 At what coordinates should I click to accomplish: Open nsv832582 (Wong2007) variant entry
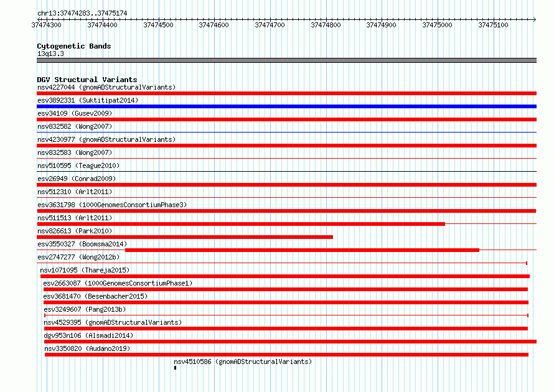tap(75, 126)
